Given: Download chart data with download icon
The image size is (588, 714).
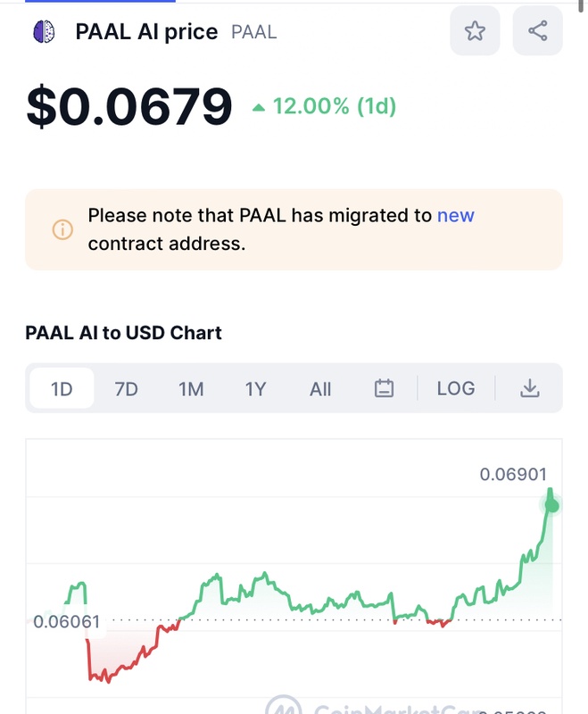Looking at the screenshot, I should point(530,388).
